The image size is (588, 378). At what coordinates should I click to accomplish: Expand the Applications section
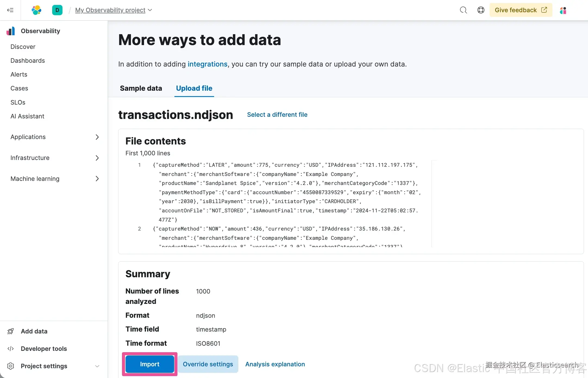97,137
